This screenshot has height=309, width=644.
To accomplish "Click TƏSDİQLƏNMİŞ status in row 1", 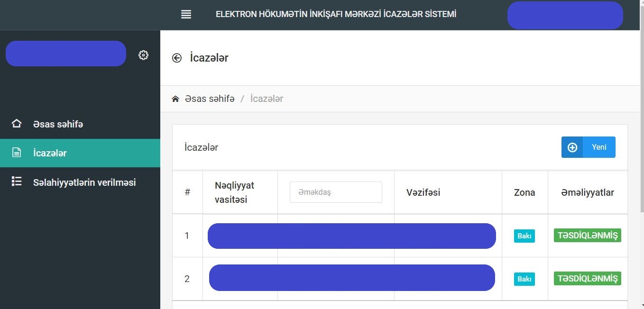I will coord(587,236).
